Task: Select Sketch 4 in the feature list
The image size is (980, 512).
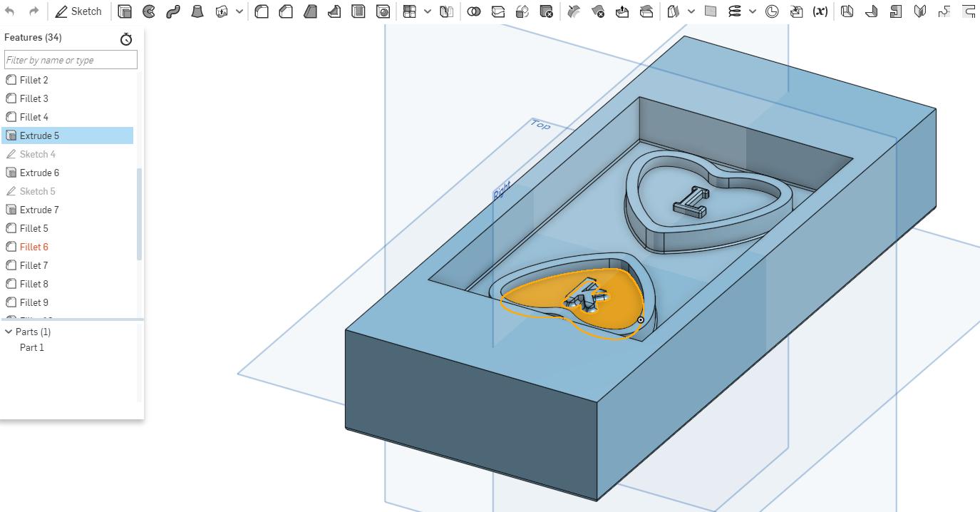Action: point(68,154)
